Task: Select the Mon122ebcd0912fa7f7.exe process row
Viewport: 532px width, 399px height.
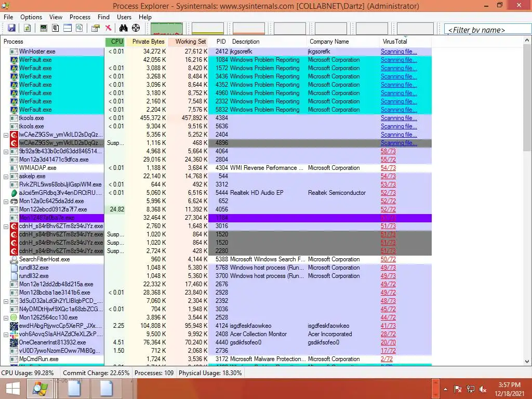Action: (x=216, y=209)
